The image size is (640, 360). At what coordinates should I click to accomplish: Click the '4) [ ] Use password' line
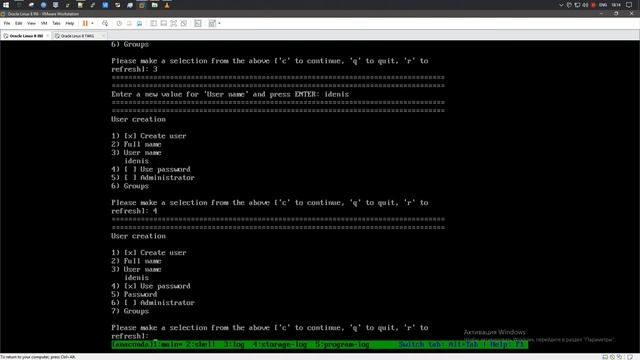[x=151, y=169]
